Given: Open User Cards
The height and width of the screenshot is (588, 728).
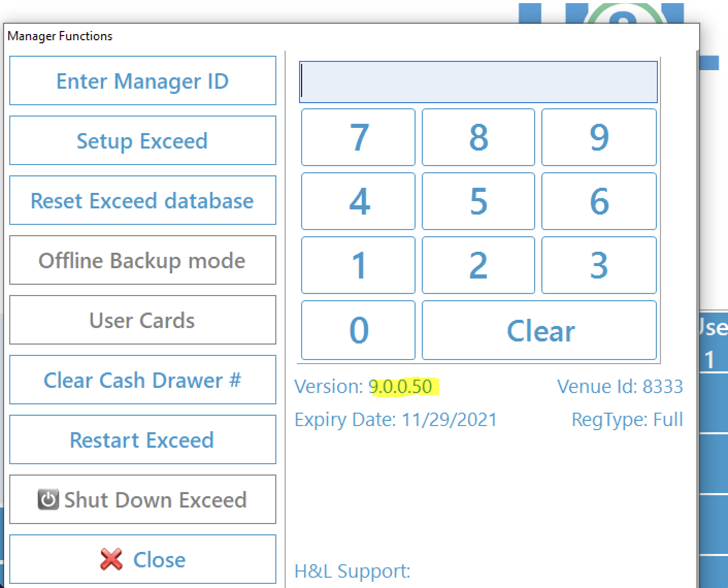Looking at the screenshot, I should click(143, 320).
